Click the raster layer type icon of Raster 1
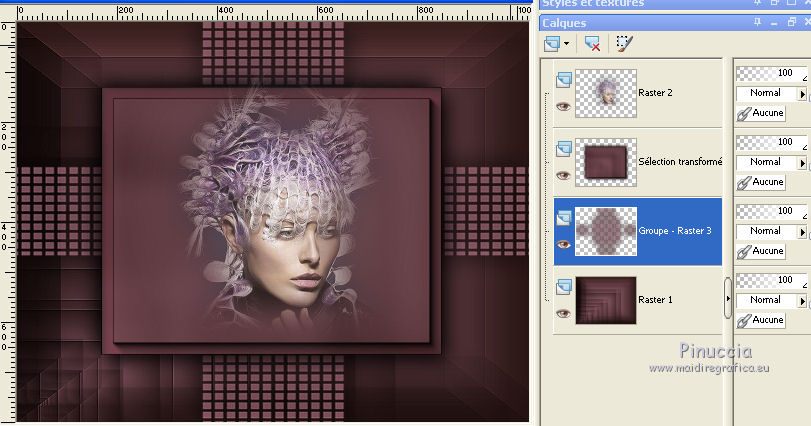The image size is (811, 426). [564, 287]
